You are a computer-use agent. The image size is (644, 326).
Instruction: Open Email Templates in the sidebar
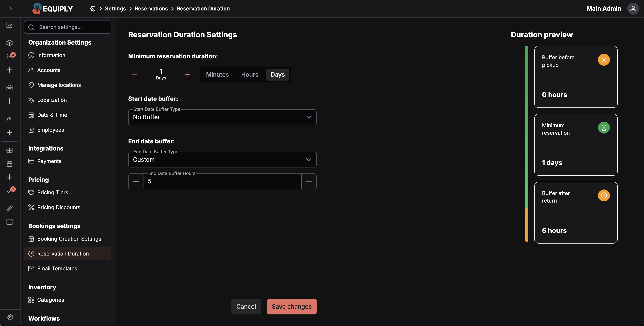[x=67, y=268]
